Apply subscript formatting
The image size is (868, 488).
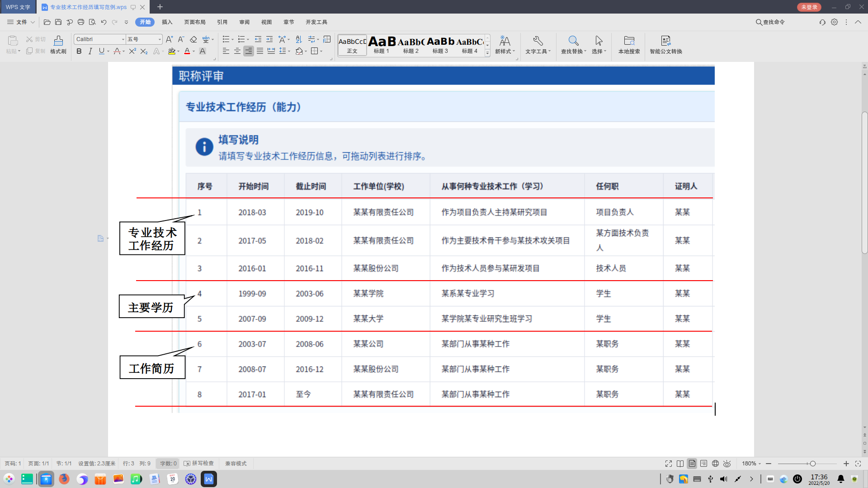coord(144,51)
